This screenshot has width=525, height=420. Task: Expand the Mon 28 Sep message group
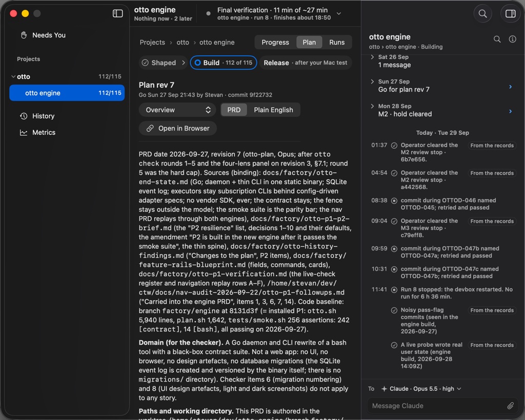[372, 107]
